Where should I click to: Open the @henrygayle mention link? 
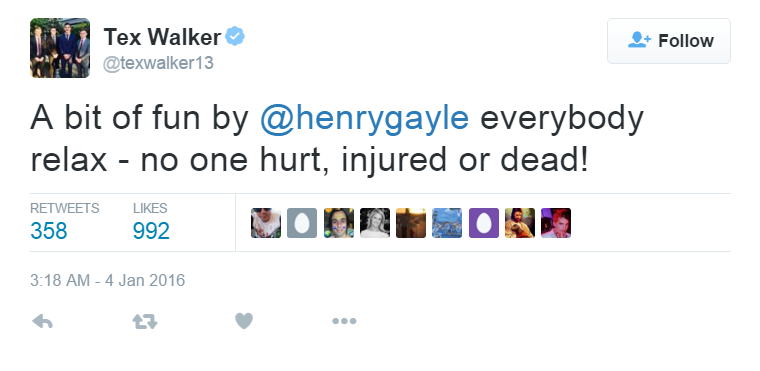click(x=364, y=117)
